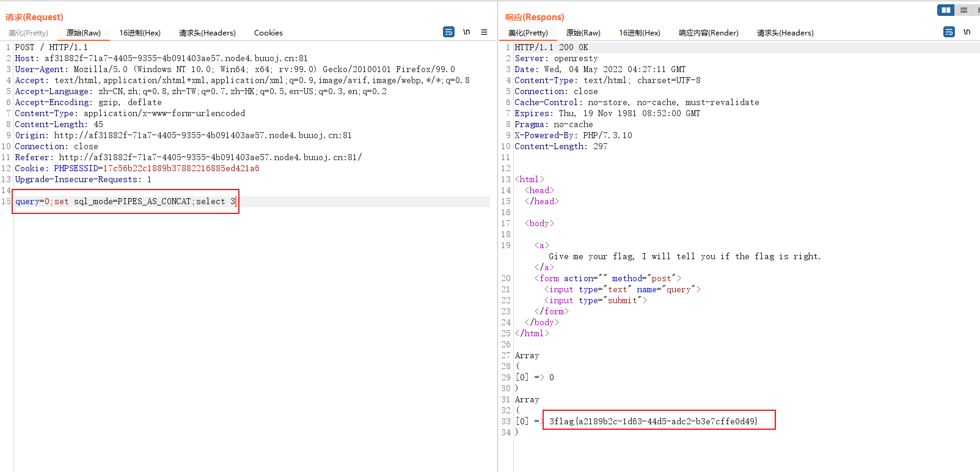Toggle word wrap icon in the Response panel
The height and width of the screenshot is (472, 980).
pos(949,32)
